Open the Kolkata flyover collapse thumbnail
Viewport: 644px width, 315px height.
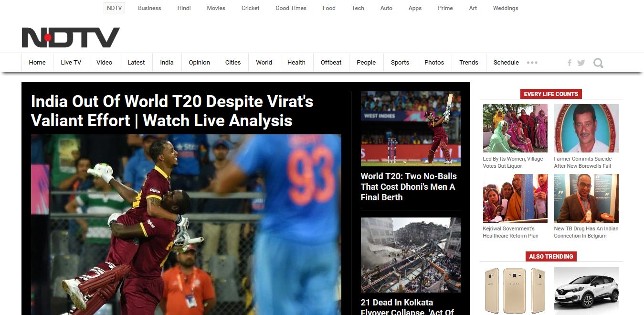coord(411,255)
